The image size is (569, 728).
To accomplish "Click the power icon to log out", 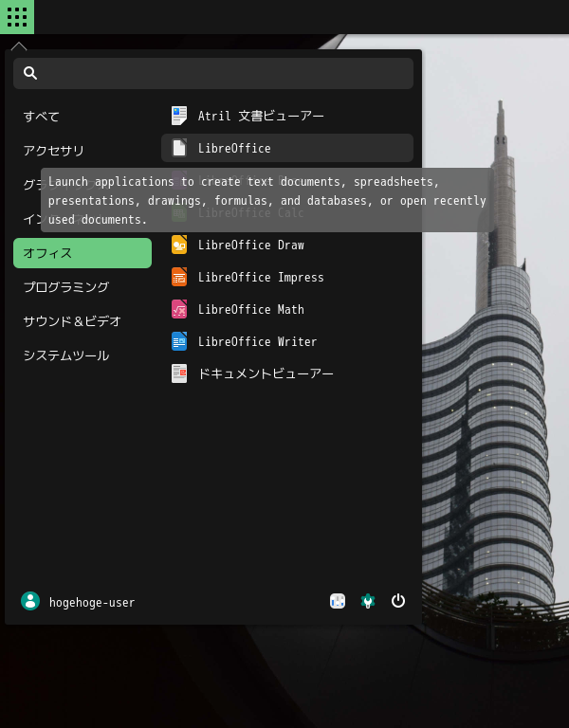I will 398,601.
